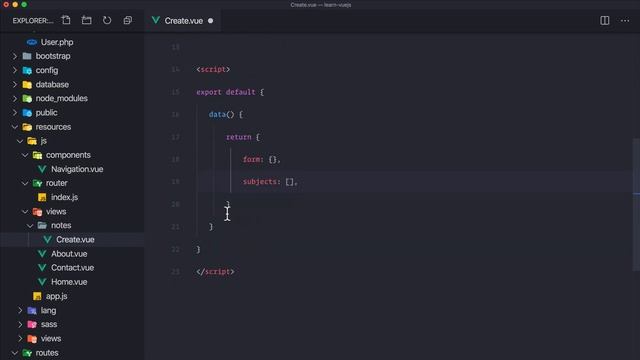
Task: Click the unsaved dot on Create.vue tab
Action: 211,21
